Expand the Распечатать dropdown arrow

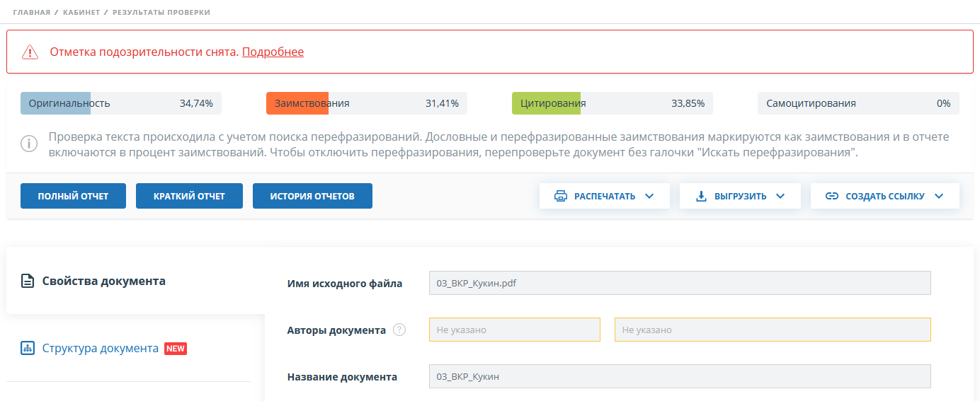(x=649, y=196)
